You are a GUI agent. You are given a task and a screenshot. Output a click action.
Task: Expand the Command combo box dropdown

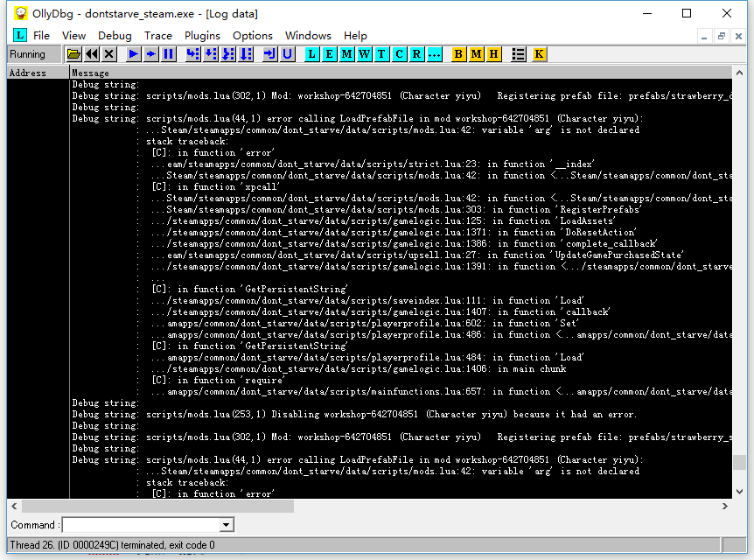click(227, 525)
